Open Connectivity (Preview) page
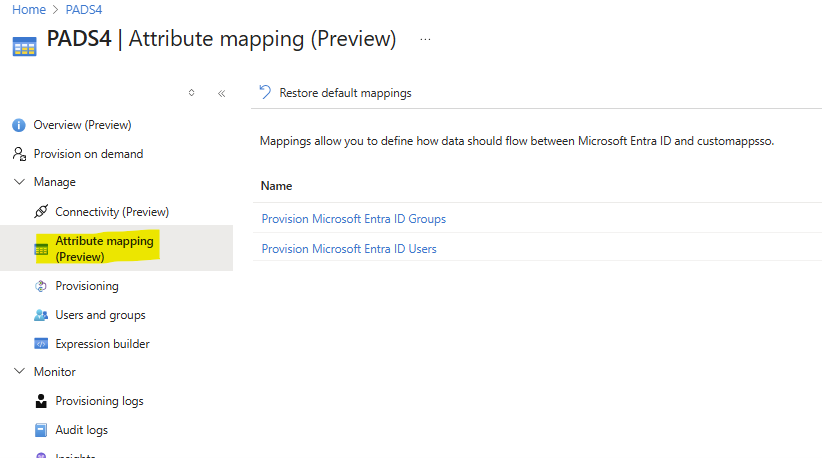Image resolution: width=822 pixels, height=458 pixels. click(112, 212)
